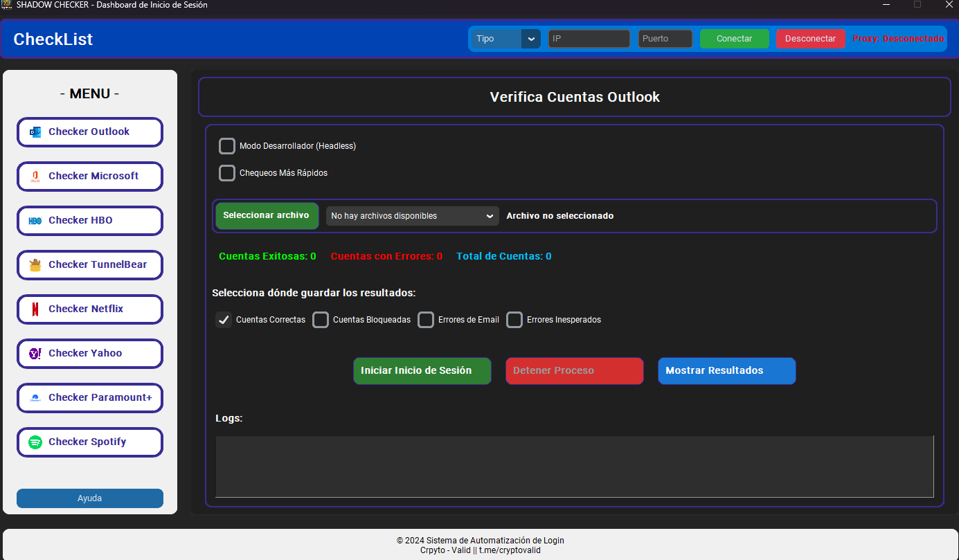Expand the No hay archivos disponibles dropdown
The width and height of the screenshot is (959, 560).
coord(412,215)
